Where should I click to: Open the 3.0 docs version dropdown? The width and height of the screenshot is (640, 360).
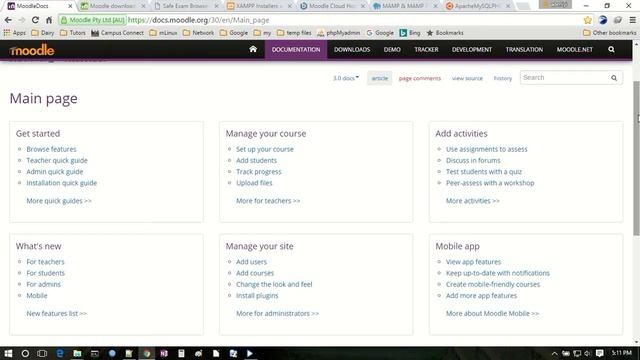[x=346, y=78]
